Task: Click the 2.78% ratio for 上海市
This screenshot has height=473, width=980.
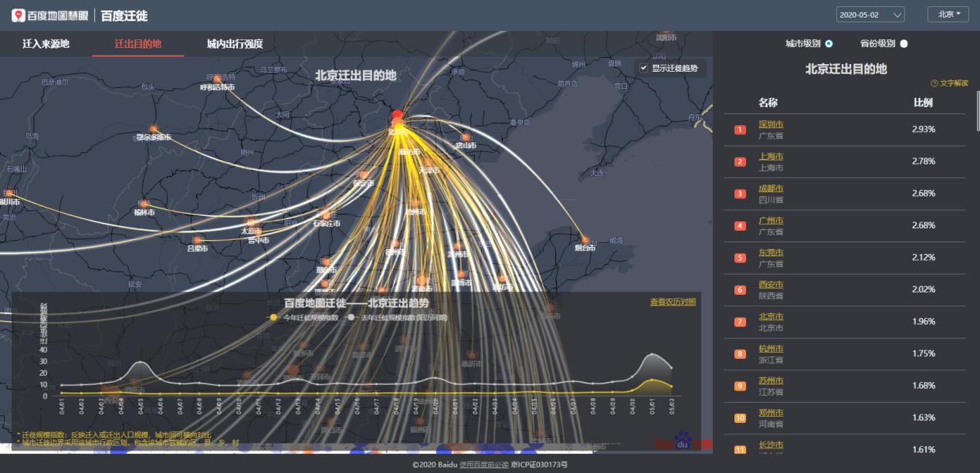Action: click(x=923, y=161)
